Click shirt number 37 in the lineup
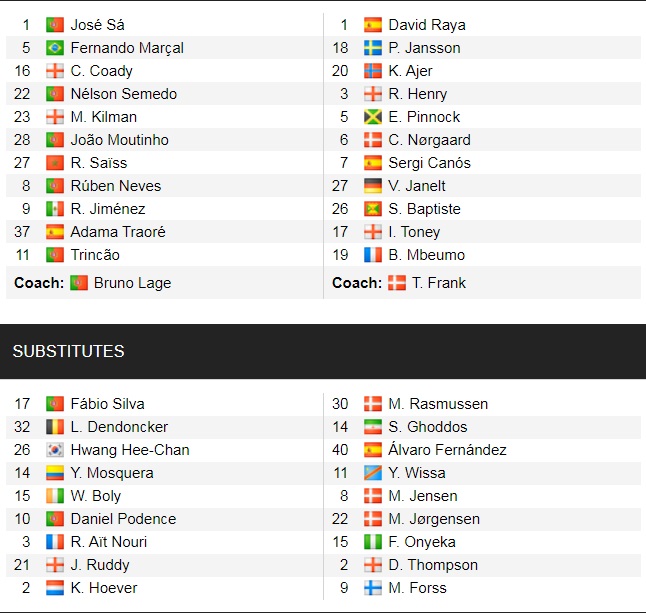 tap(23, 232)
